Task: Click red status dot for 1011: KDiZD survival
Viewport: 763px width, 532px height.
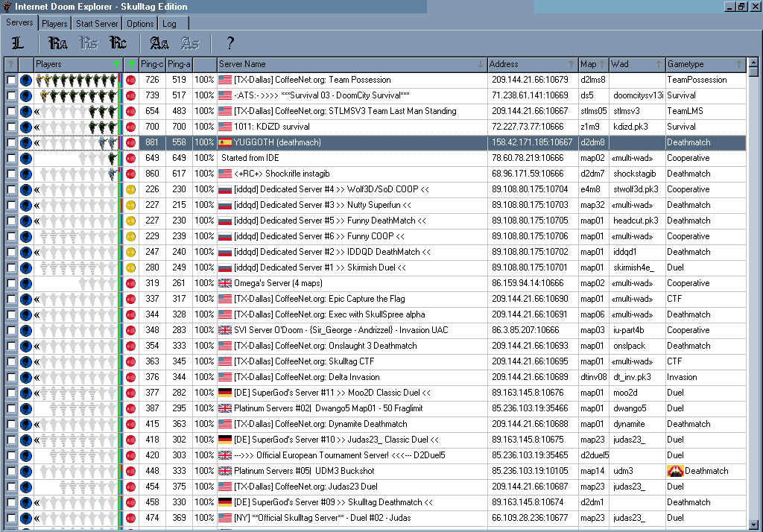Action: 130,127
